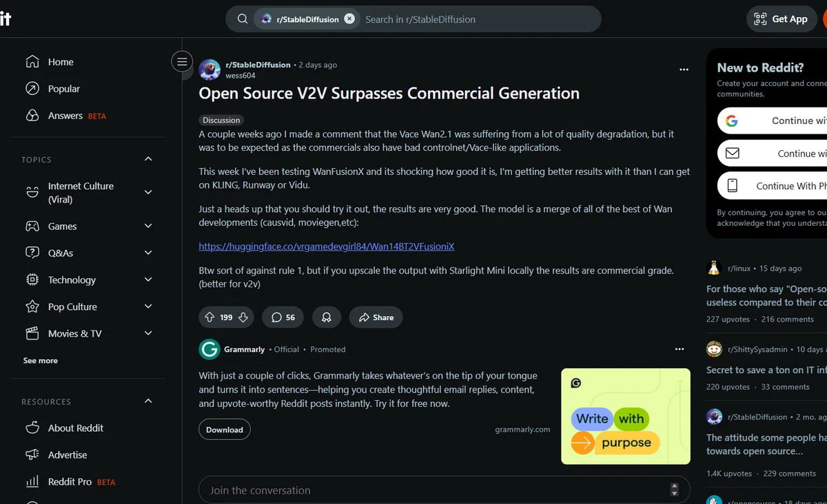Click the Grammarly avatar logo
Image resolution: width=827 pixels, height=504 pixels.
210,350
